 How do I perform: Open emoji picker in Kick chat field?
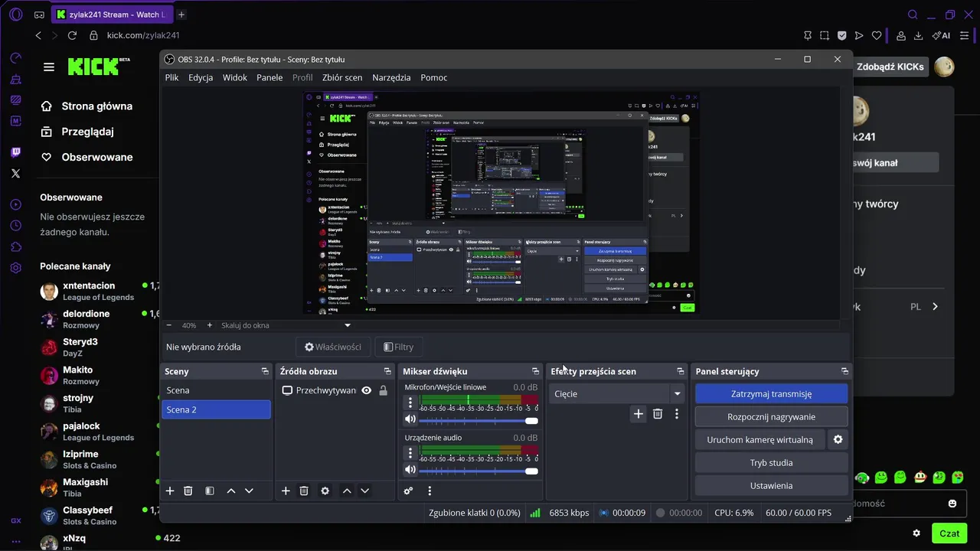click(952, 504)
